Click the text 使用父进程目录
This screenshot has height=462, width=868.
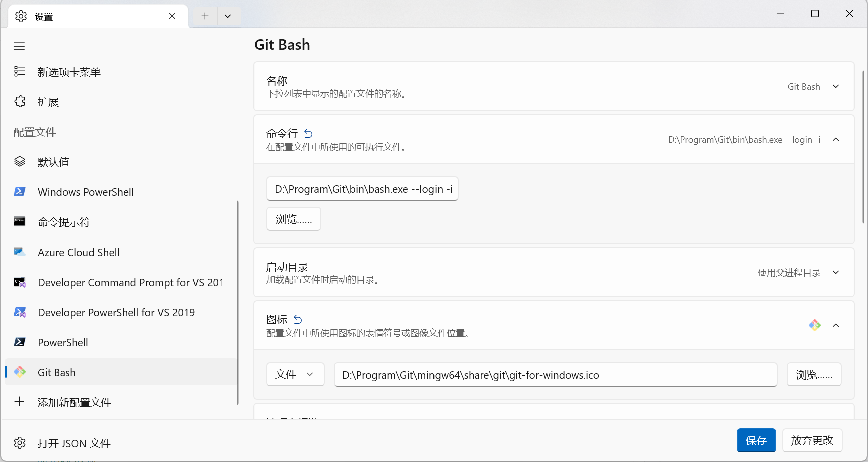(789, 272)
